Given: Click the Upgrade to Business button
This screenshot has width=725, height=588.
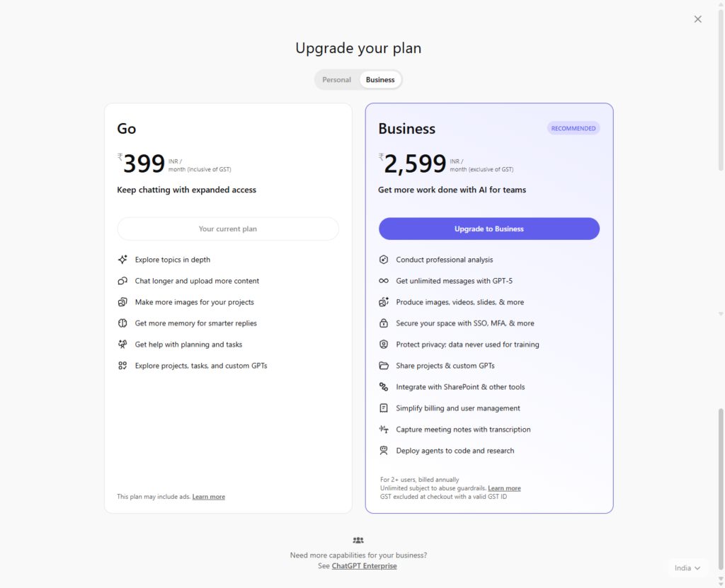Looking at the screenshot, I should click(489, 229).
